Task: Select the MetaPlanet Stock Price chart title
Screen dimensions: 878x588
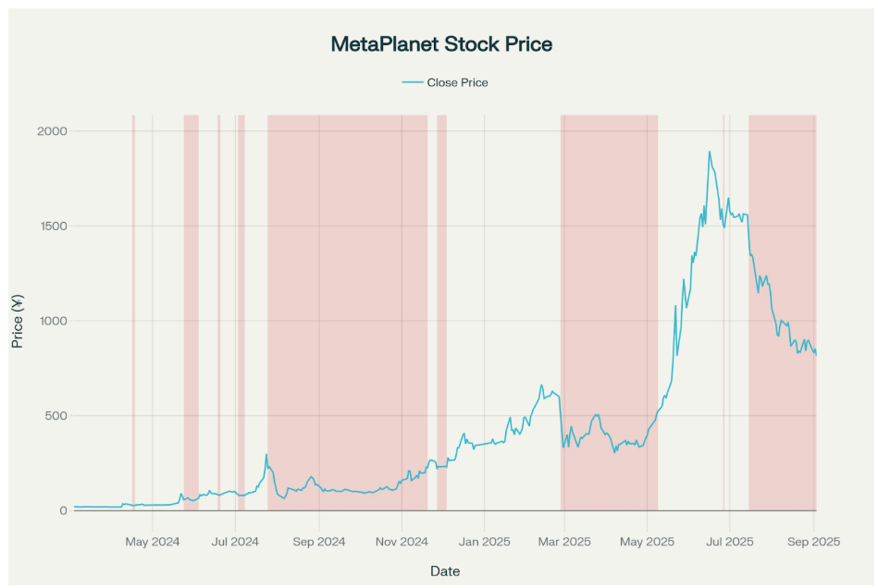Action: coord(441,44)
